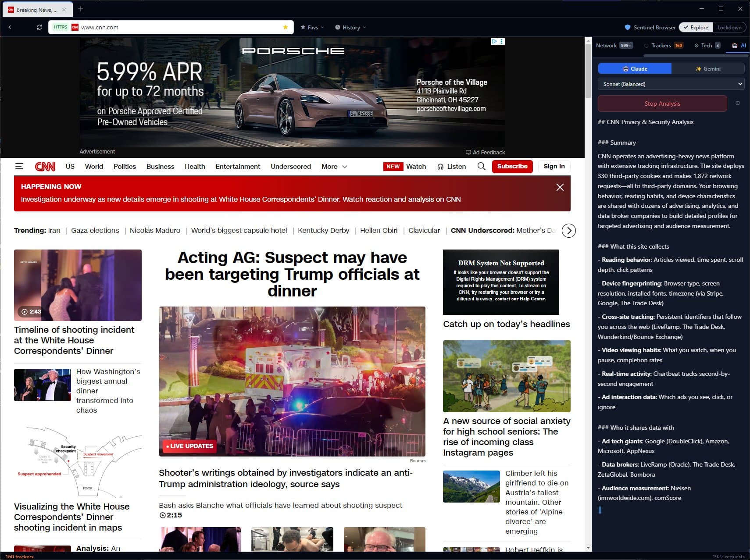Click the trending bar next arrow
This screenshot has height=560, width=750.
[569, 231]
